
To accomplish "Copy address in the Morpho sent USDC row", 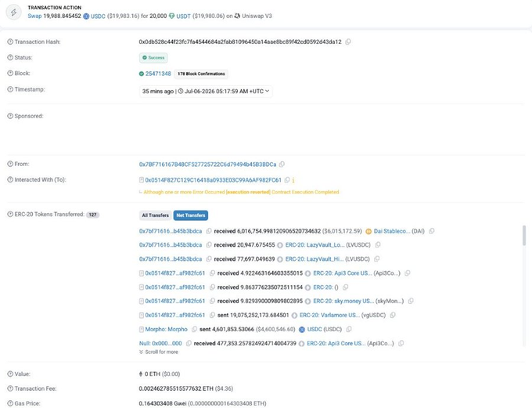I will [x=194, y=329].
